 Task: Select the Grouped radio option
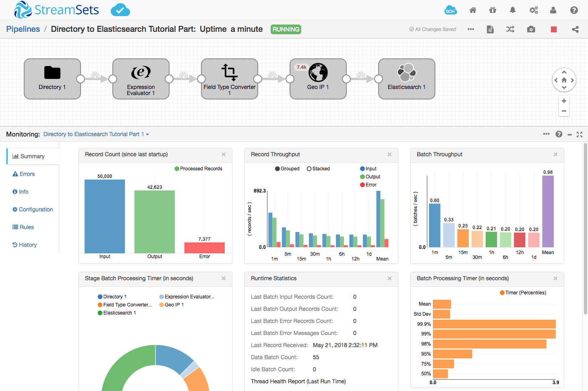(277, 169)
